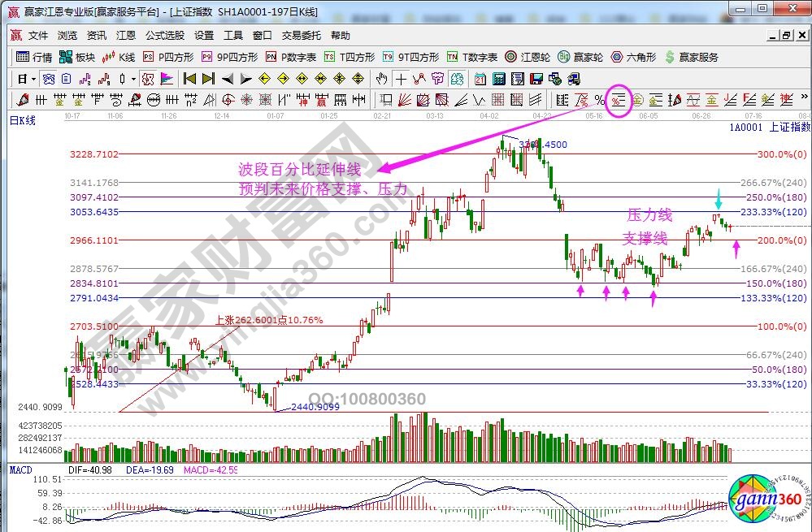Screen dimensions: 812x532
Task: Open the 江恩轮 Gann wheel tool
Action: point(528,57)
